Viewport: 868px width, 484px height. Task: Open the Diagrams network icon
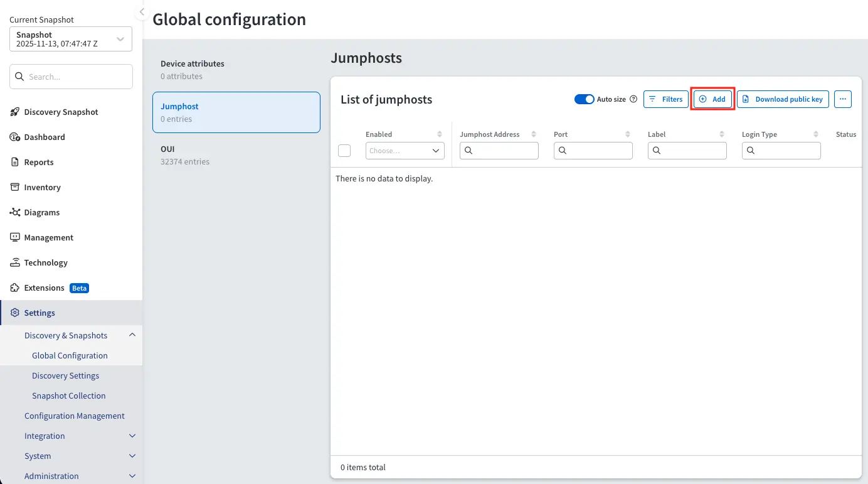pos(15,212)
